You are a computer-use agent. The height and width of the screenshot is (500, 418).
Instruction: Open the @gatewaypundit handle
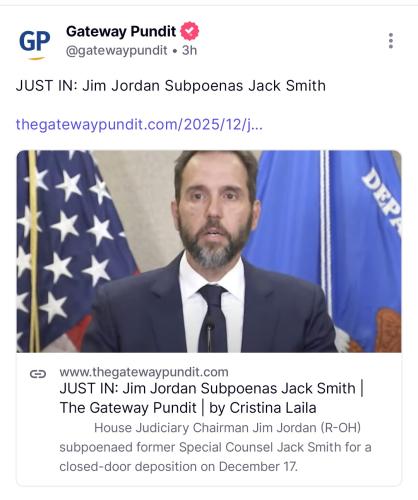117,51
